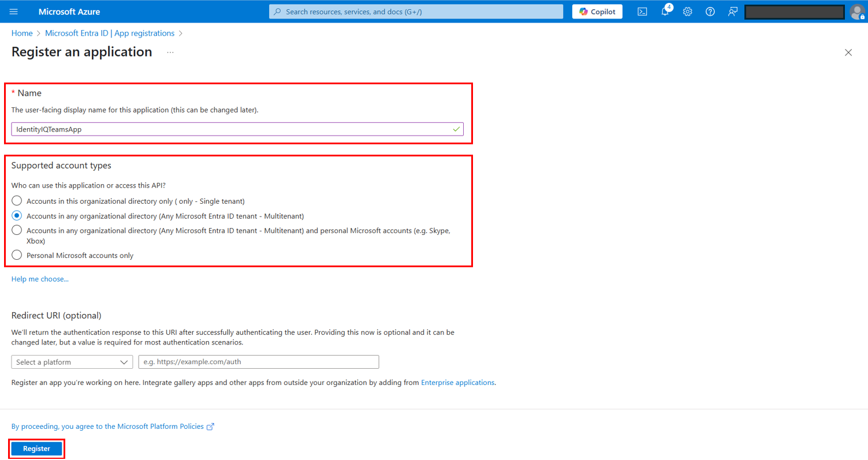Select multitenant and personal accounts option
868x460 pixels.
click(17, 230)
